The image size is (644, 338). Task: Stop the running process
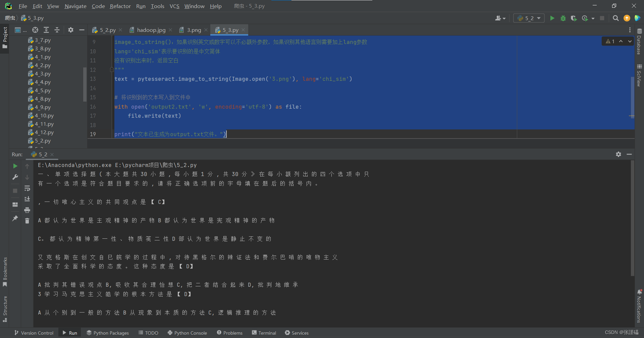point(602,18)
